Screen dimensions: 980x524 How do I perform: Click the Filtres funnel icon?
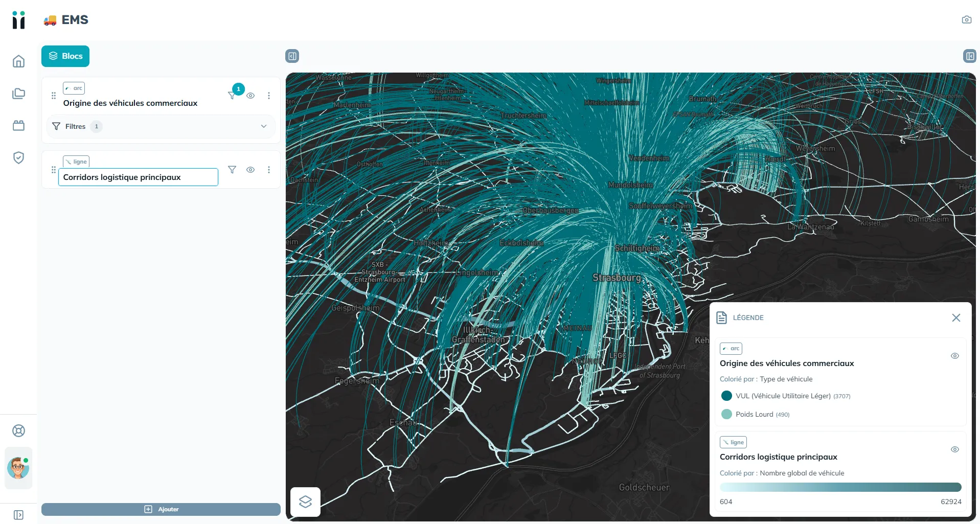pos(56,126)
